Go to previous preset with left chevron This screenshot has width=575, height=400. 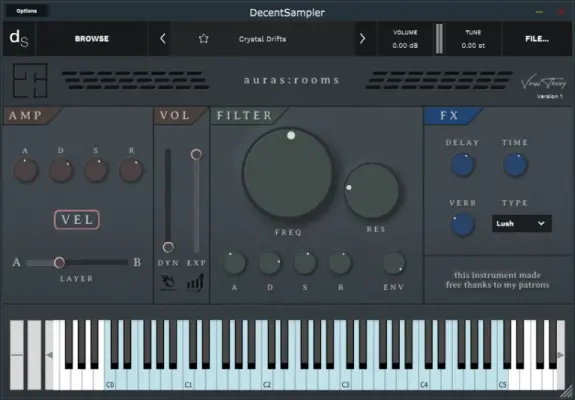pyautogui.click(x=162, y=38)
